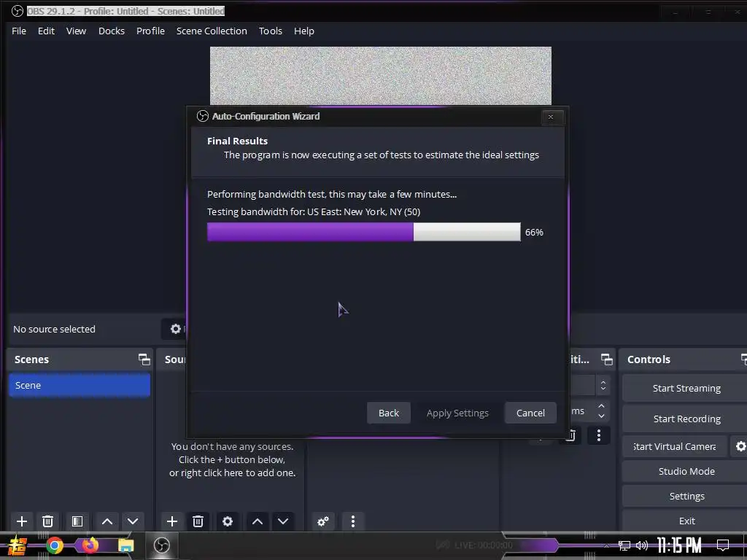The height and width of the screenshot is (560, 747).
Task: Click 'No source selected' text
Action: tap(54, 329)
